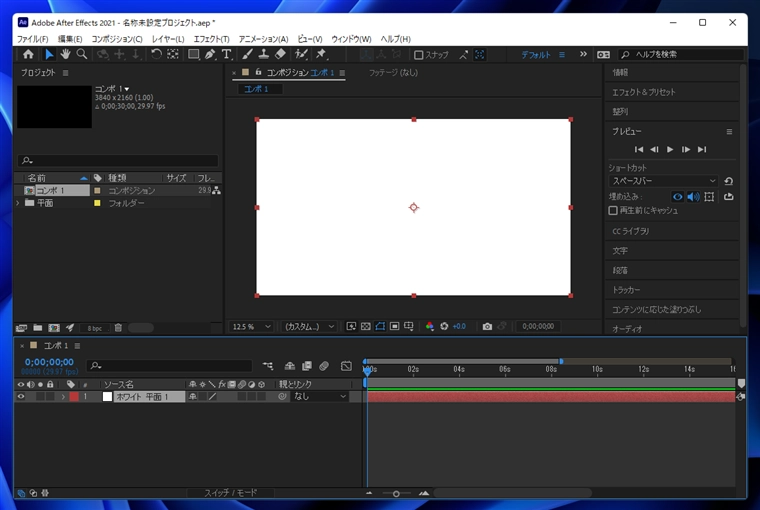The width and height of the screenshot is (760, 510).
Task: Enable motion blur icon in timeline
Action: (x=324, y=366)
